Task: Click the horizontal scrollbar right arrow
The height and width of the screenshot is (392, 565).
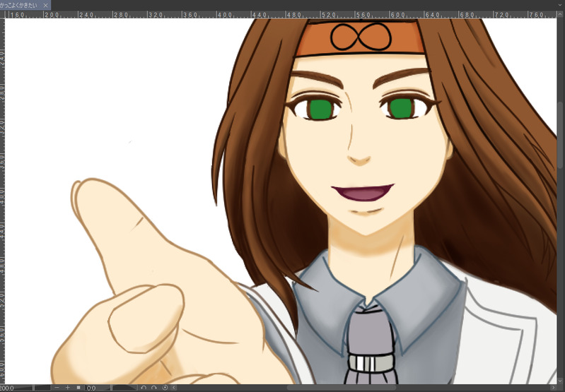Action: tap(554, 388)
